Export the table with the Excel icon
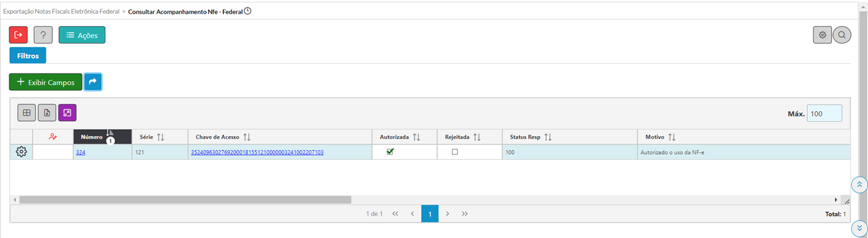Screen dimensions: 868x238 (47, 113)
